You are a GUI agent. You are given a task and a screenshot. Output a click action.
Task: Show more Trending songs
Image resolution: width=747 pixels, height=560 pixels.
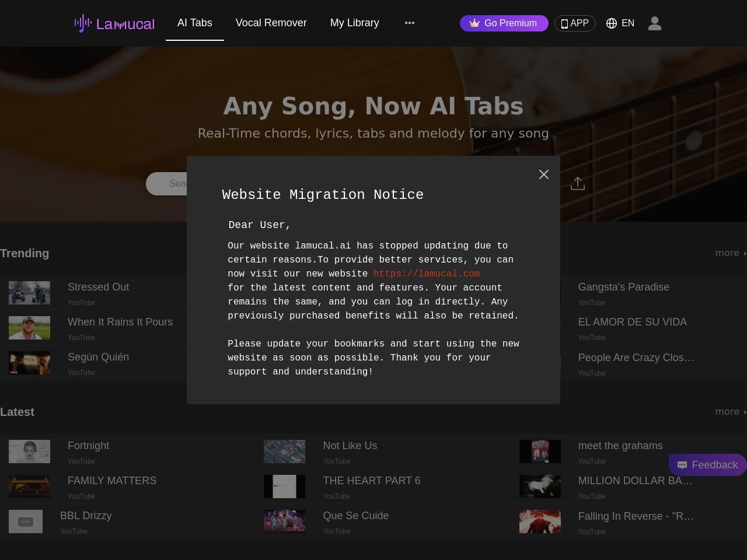731,253
